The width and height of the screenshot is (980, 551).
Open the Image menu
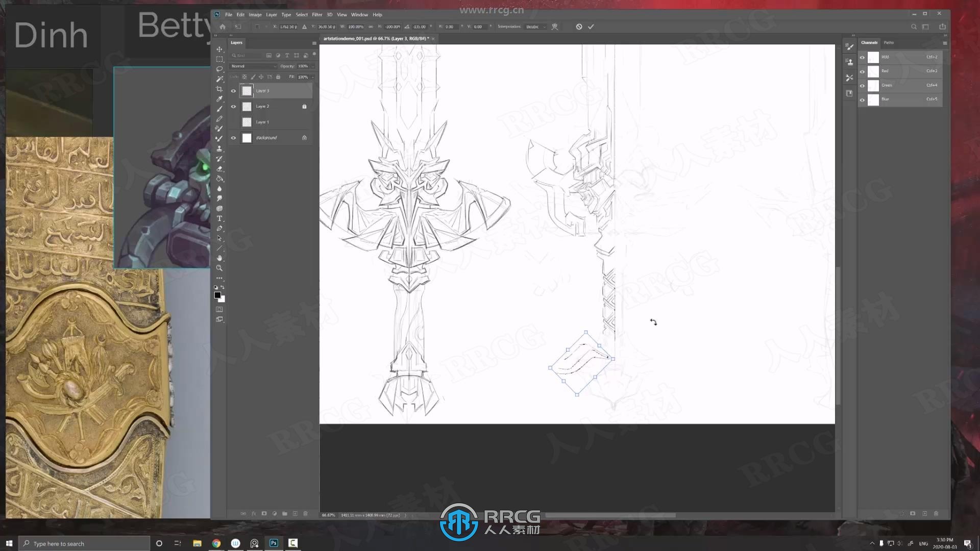coord(255,15)
